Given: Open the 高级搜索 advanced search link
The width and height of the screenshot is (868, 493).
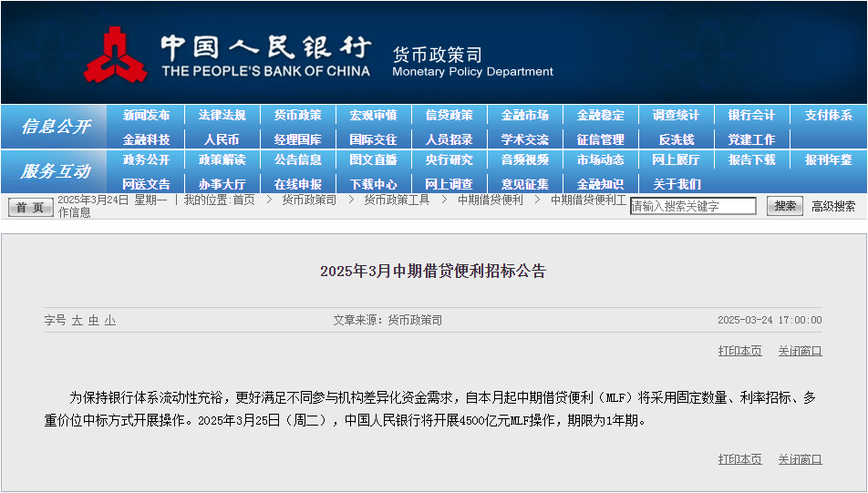Looking at the screenshot, I should [833, 207].
